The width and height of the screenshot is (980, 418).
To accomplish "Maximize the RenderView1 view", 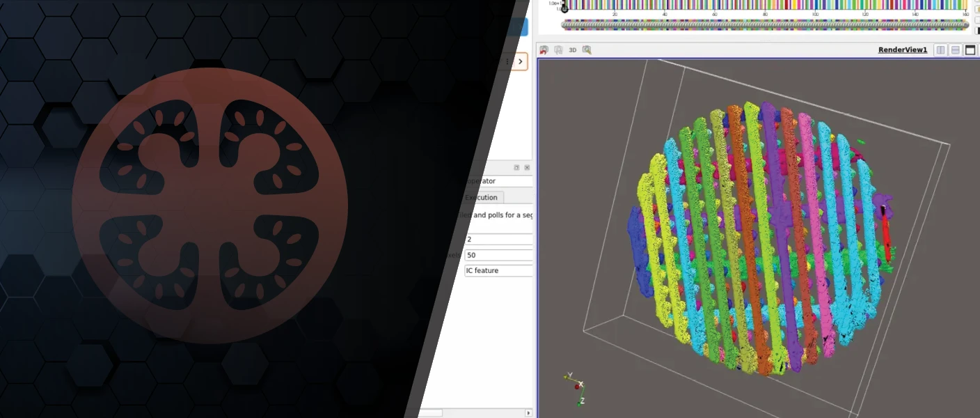I will [970, 50].
